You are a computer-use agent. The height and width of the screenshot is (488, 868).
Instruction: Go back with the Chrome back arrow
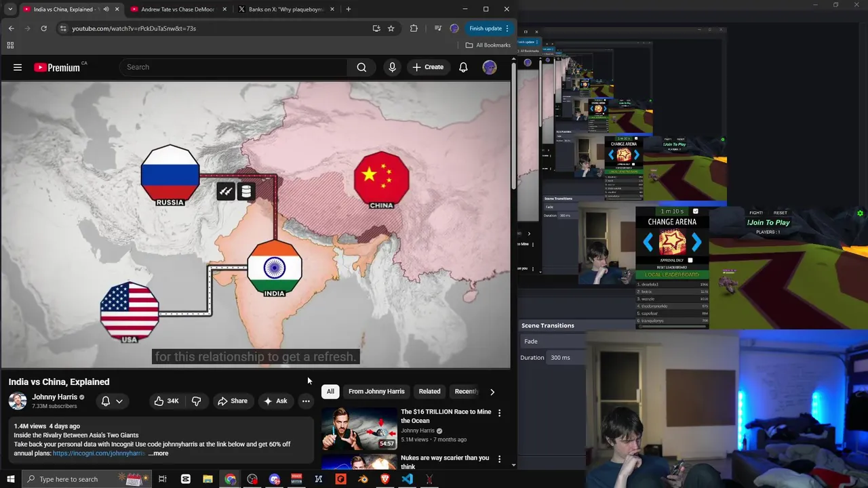pos(12,28)
